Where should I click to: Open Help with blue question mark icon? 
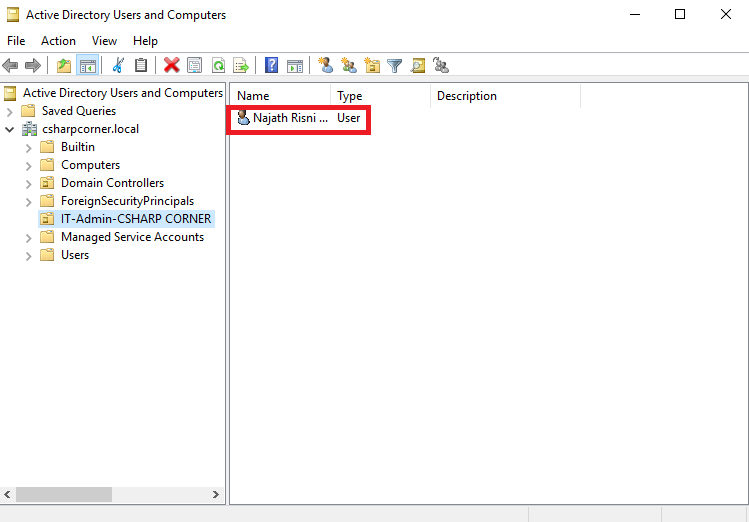271,65
